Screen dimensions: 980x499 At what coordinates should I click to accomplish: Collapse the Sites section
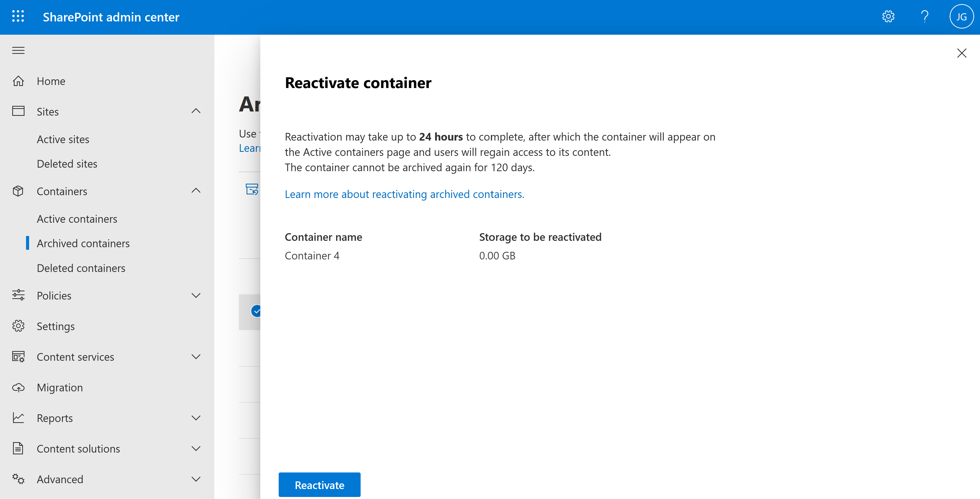[196, 111]
